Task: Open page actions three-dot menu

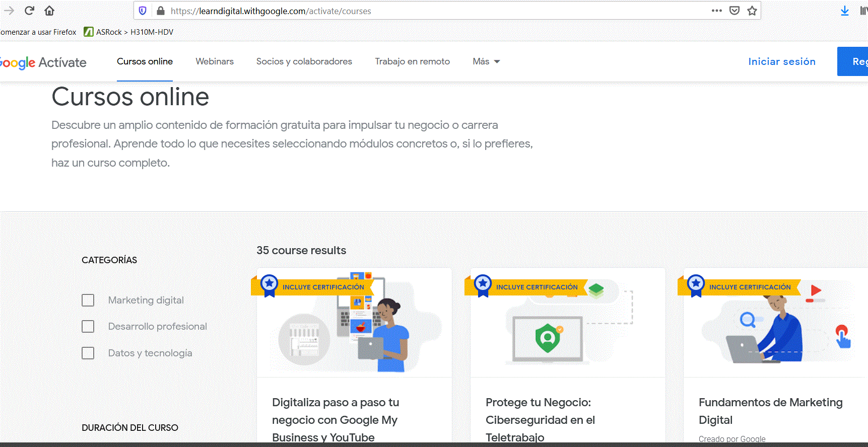Action: click(717, 11)
